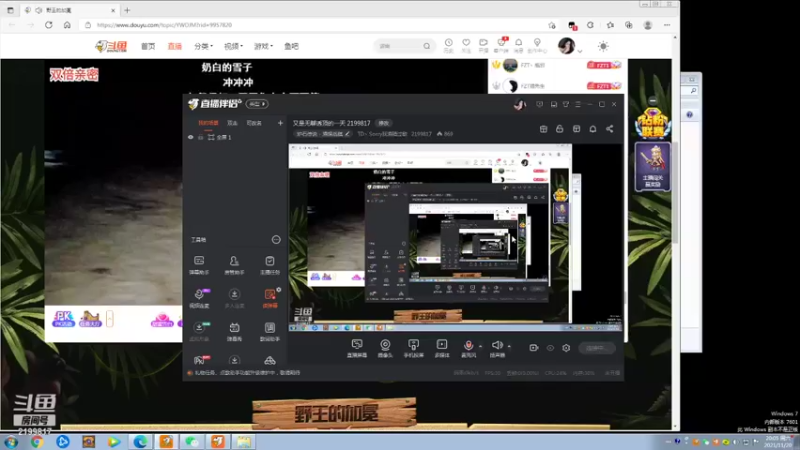Open the PK activity icon under the video
This screenshot has width=800, height=450.
[63, 319]
